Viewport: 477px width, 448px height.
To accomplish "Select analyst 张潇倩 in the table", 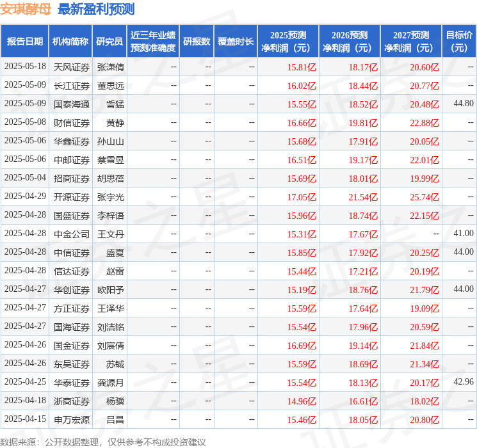I will tap(110, 67).
